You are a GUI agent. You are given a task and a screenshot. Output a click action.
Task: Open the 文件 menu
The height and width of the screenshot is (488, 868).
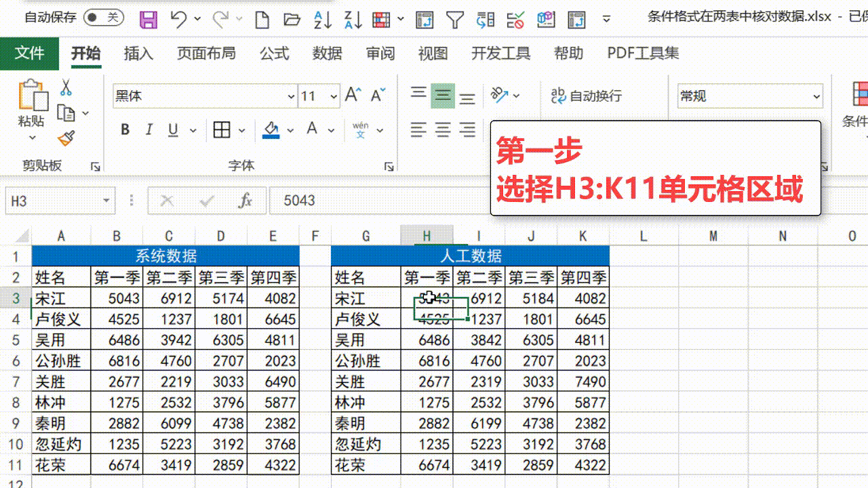[30, 54]
